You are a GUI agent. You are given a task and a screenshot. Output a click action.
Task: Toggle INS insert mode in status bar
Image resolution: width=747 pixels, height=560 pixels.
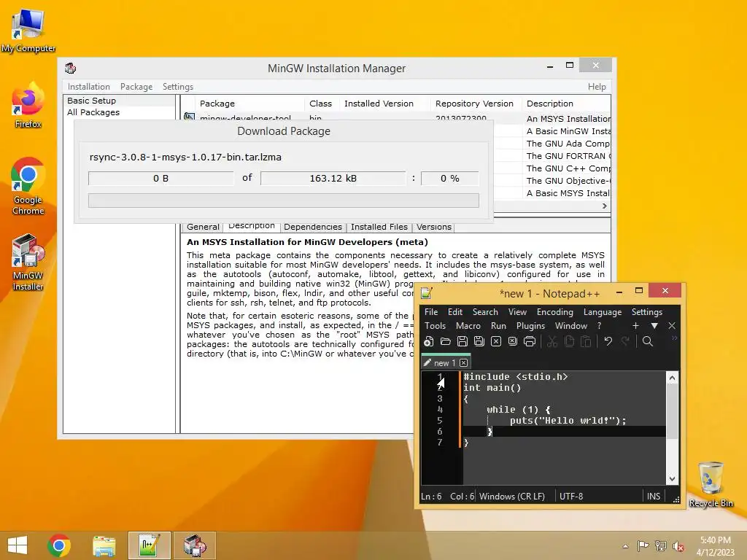pyautogui.click(x=654, y=496)
